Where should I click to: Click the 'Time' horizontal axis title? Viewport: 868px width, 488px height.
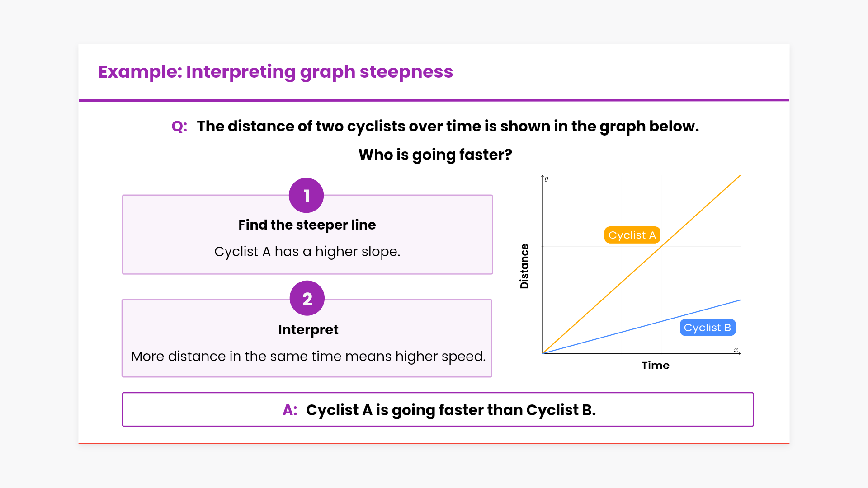(x=655, y=365)
